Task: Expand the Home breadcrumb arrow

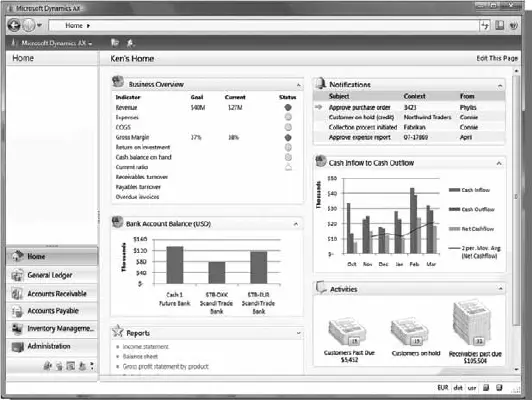Action: (88, 26)
